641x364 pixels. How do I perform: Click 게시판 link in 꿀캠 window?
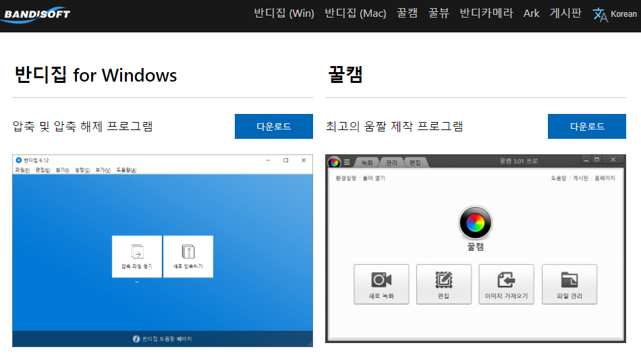click(x=580, y=178)
